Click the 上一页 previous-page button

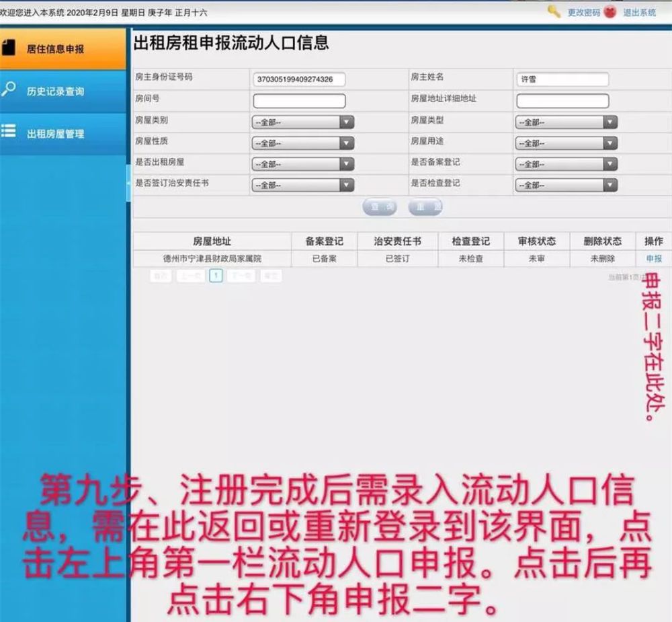pyautogui.click(x=191, y=276)
